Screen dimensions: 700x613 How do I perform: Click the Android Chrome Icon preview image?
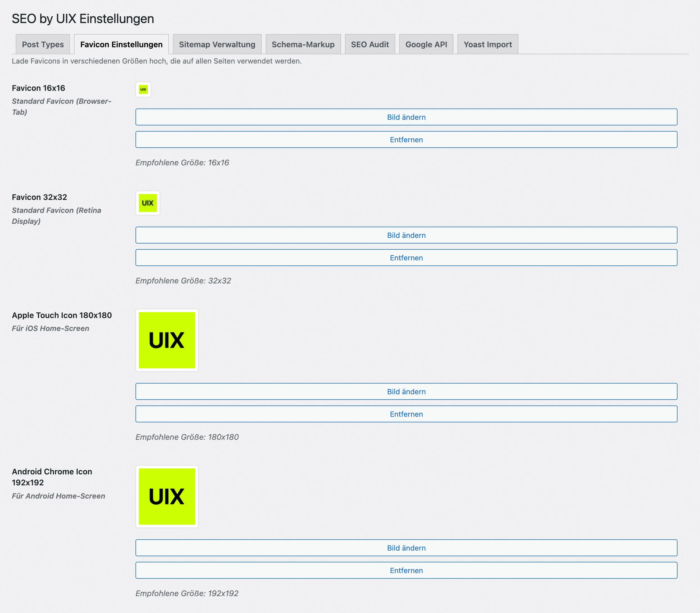pos(167,496)
